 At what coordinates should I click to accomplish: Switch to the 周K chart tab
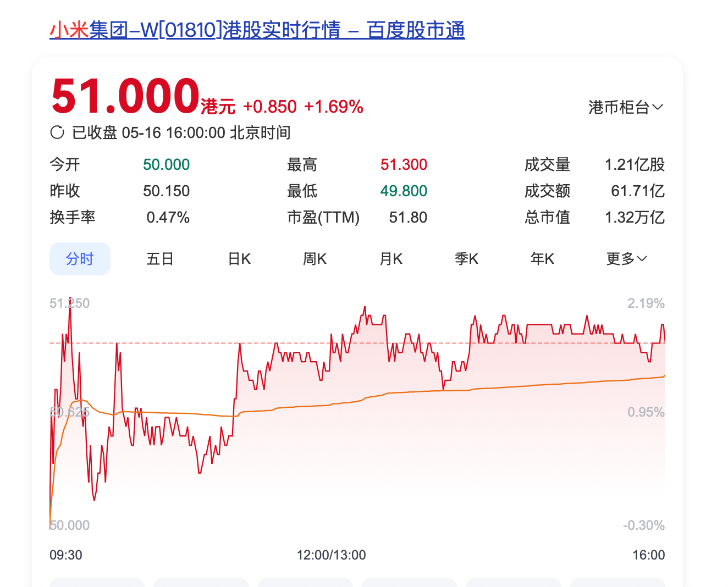point(315,259)
